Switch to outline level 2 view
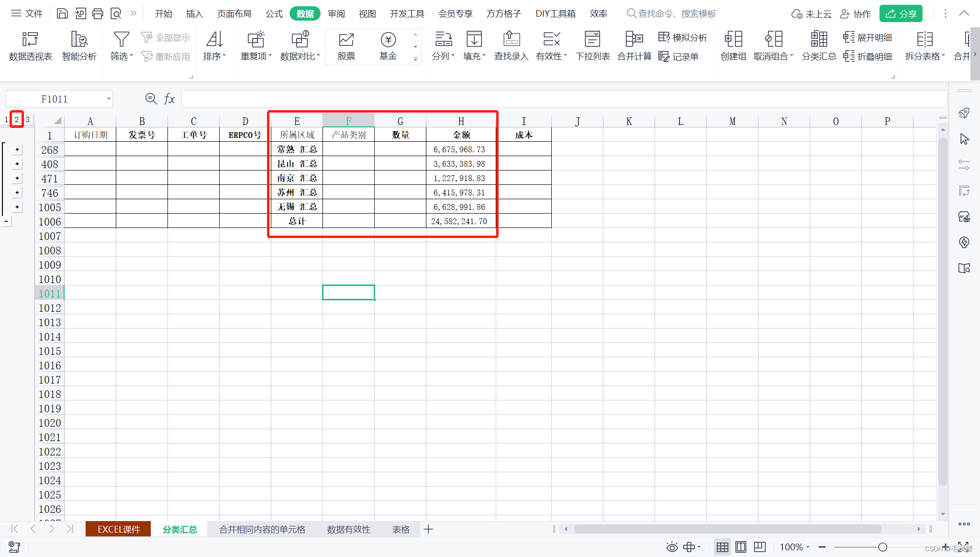980x557 pixels. 17,119
